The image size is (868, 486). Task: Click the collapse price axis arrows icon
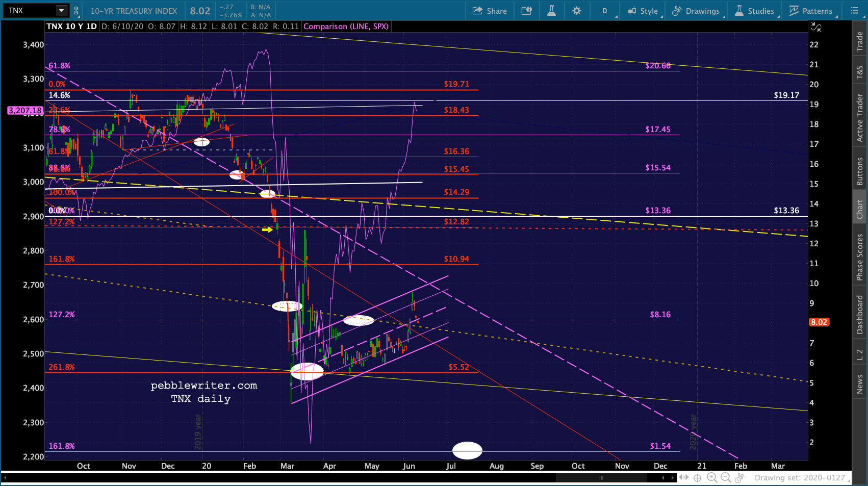coord(816,27)
